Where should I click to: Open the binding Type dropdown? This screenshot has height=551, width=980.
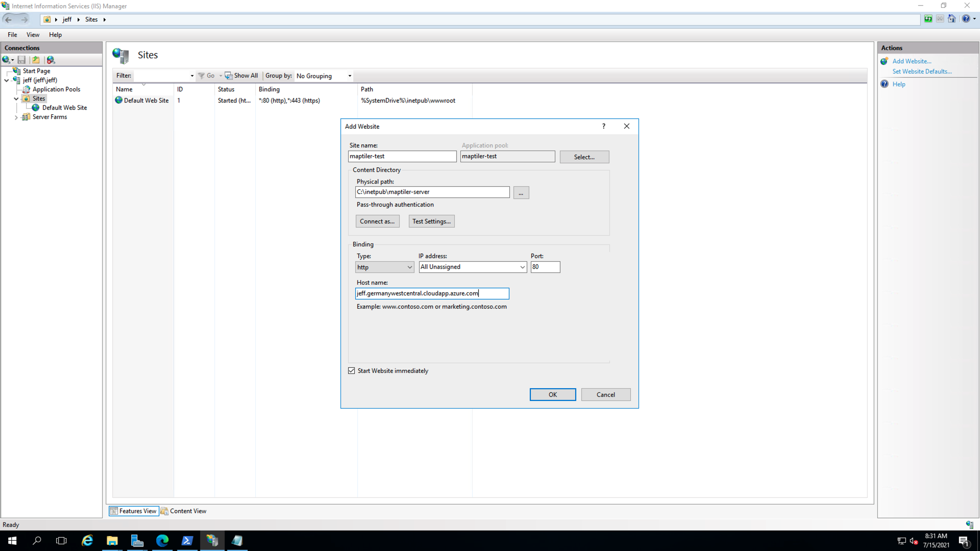(384, 267)
